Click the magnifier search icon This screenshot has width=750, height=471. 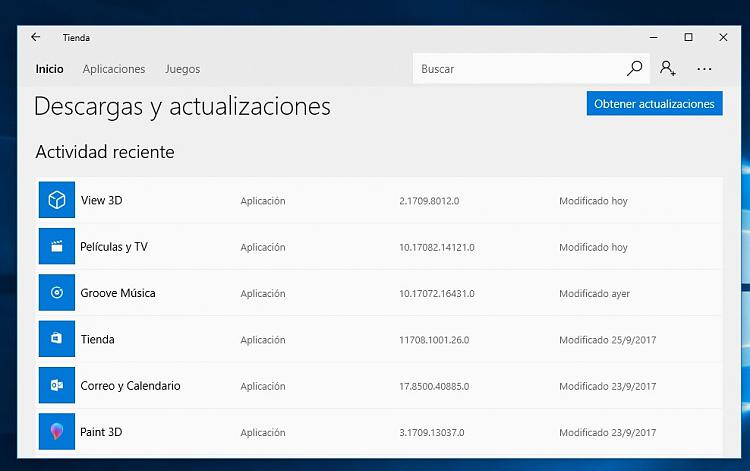pos(634,68)
